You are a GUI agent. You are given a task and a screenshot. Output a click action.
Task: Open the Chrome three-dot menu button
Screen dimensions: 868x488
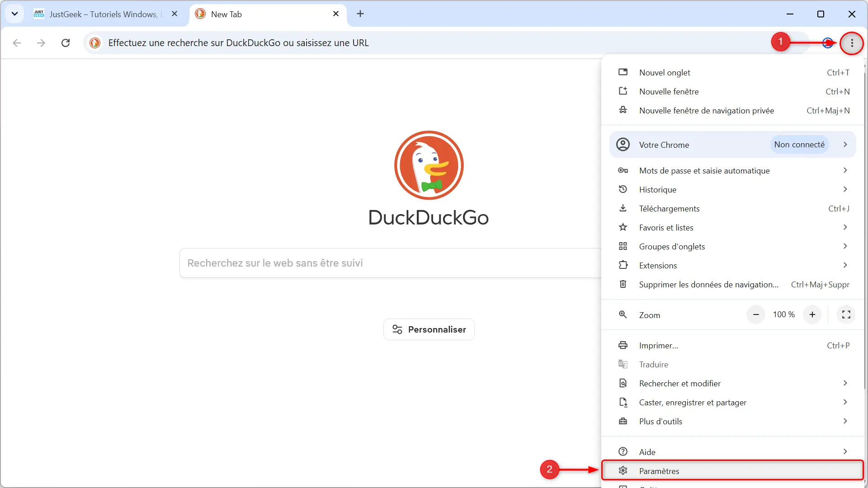click(852, 43)
